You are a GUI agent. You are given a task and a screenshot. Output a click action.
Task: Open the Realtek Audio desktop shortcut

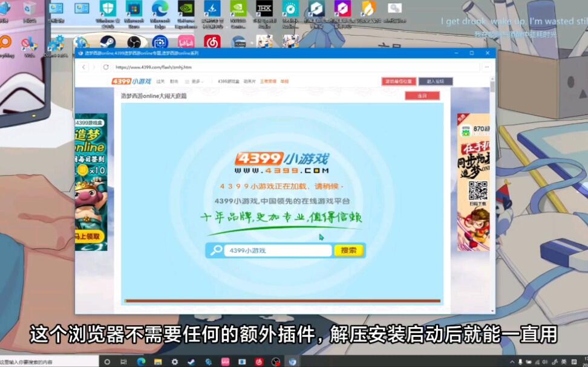tap(290, 15)
